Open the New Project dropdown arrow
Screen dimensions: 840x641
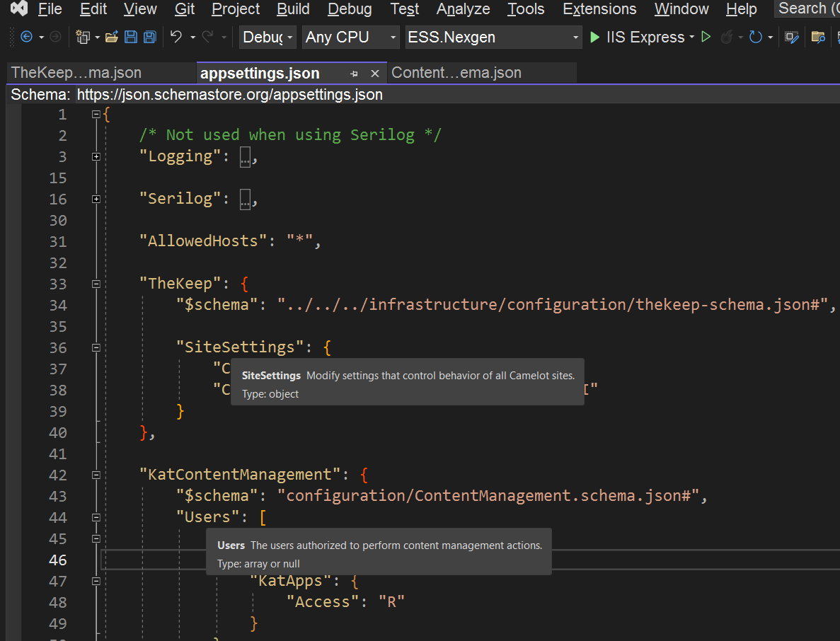[x=97, y=37]
